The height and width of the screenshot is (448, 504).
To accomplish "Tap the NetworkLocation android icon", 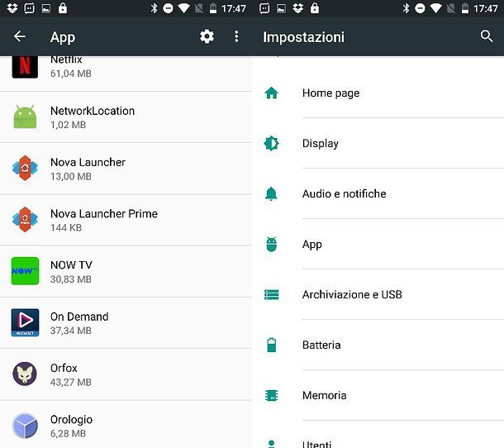I will point(25,117).
